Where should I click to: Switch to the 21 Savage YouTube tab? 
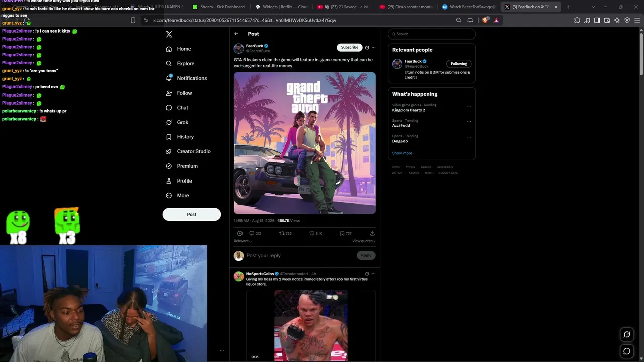click(x=344, y=7)
